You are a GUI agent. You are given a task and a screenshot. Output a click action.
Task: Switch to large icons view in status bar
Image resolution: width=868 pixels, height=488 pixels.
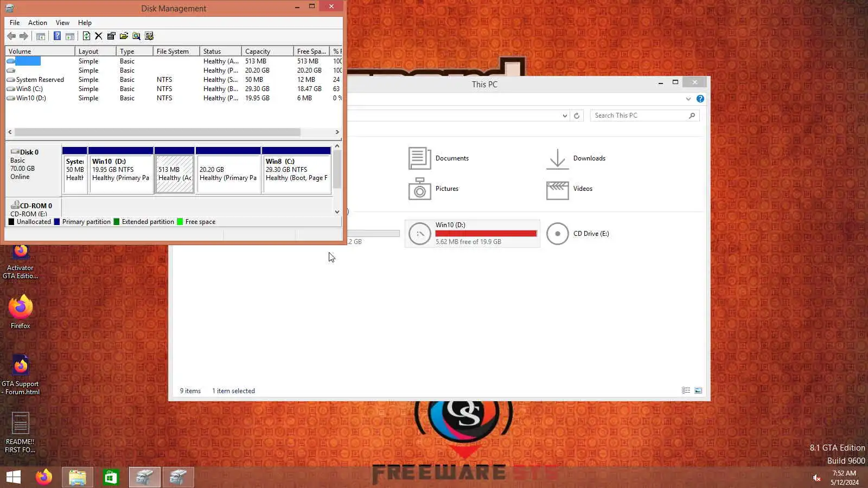[698, 390]
